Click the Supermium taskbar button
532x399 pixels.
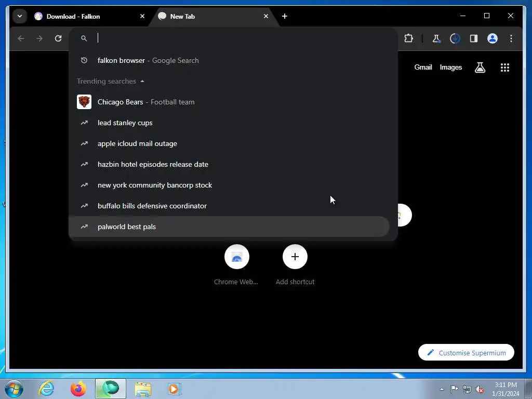[111, 389]
